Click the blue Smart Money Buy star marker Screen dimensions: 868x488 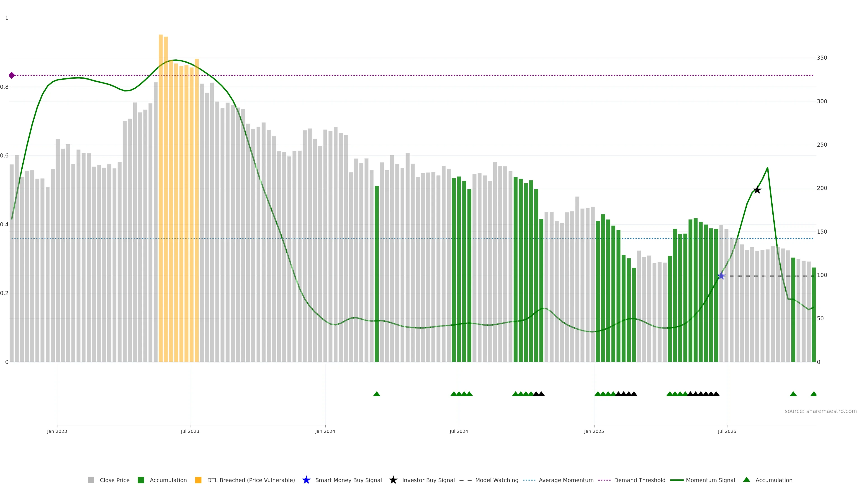click(x=721, y=276)
